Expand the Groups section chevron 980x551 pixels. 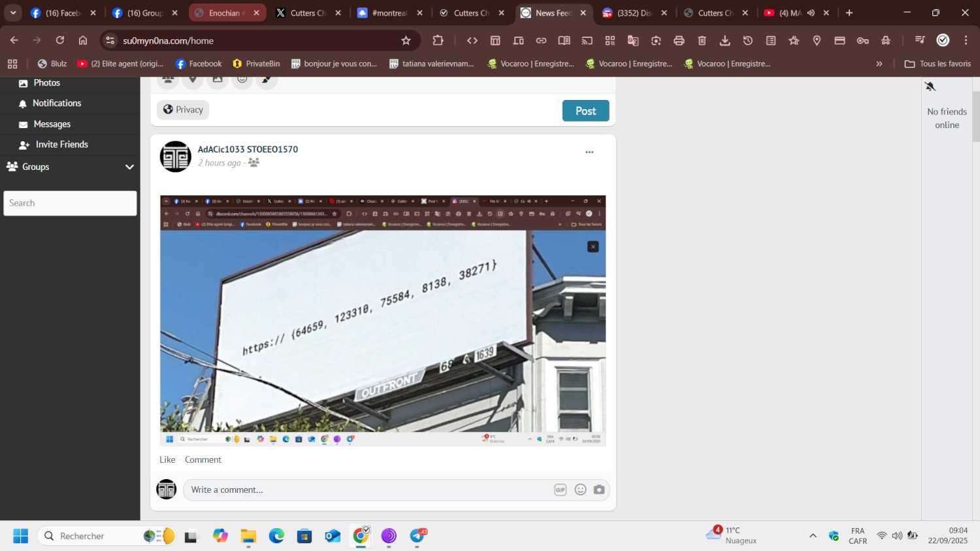pos(129,167)
